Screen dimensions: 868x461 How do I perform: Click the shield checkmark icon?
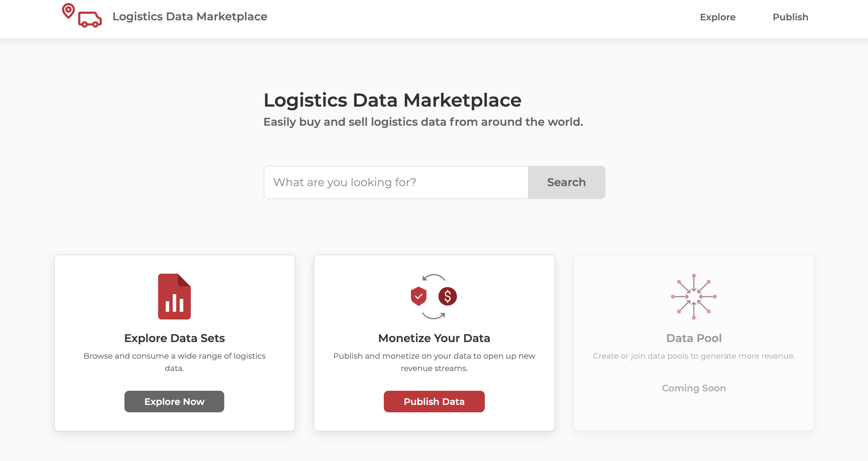coord(419,296)
